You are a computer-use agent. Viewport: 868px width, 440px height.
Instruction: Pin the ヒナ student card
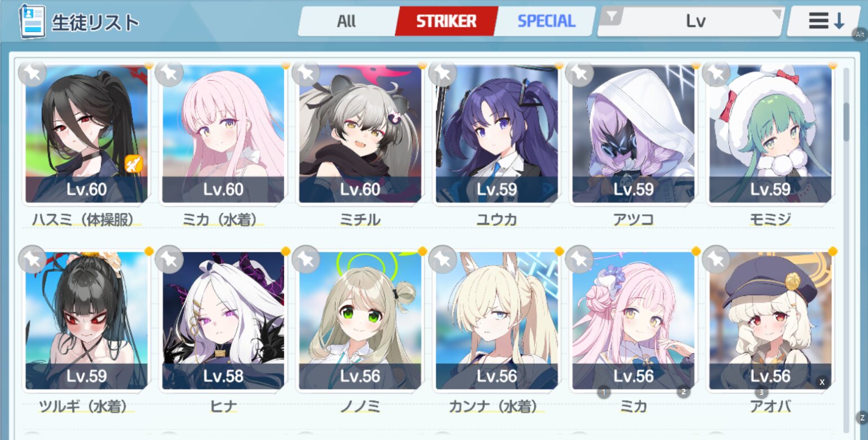pos(169,259)
